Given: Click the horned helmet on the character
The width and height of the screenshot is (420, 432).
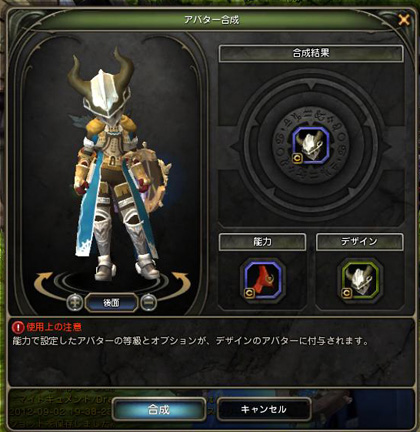Looking at the screenshot, I should pos(102,85).
